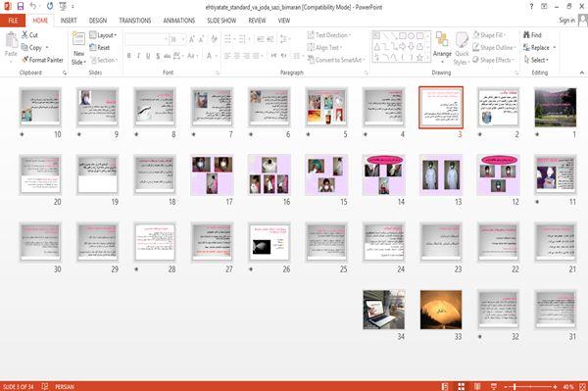588x391 pixels.
Task: Select slide 17 thumbnail
Action: 212,174
